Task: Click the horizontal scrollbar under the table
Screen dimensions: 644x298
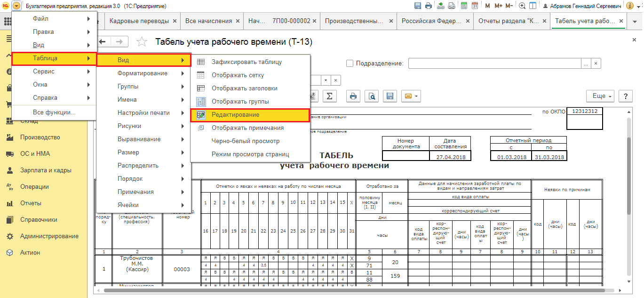Action: 329,290
